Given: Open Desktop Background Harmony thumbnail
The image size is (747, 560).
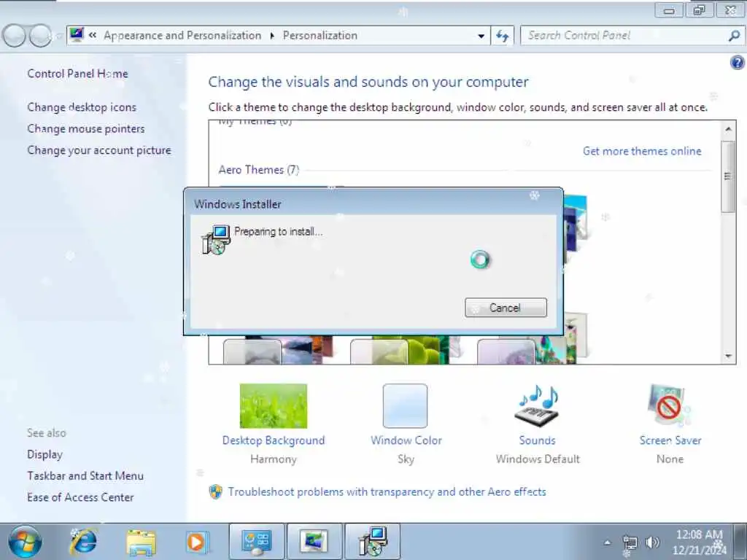Looking at the screenshot, I should pos(274,405).
